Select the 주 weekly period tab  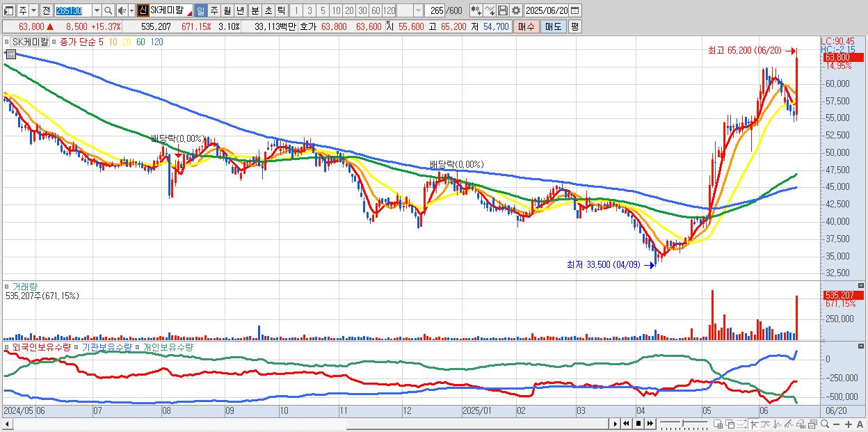point(214,10)
